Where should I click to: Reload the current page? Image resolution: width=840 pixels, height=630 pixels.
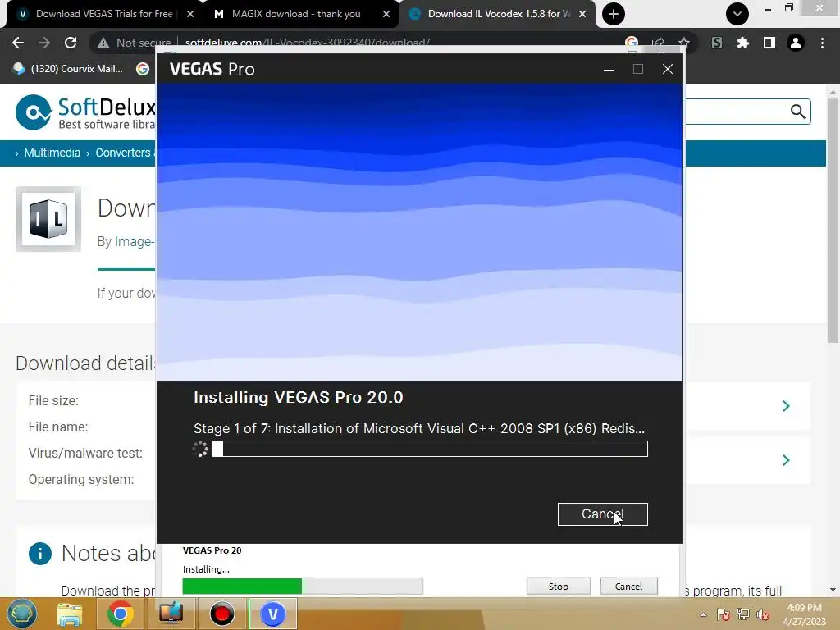[71, 43]
